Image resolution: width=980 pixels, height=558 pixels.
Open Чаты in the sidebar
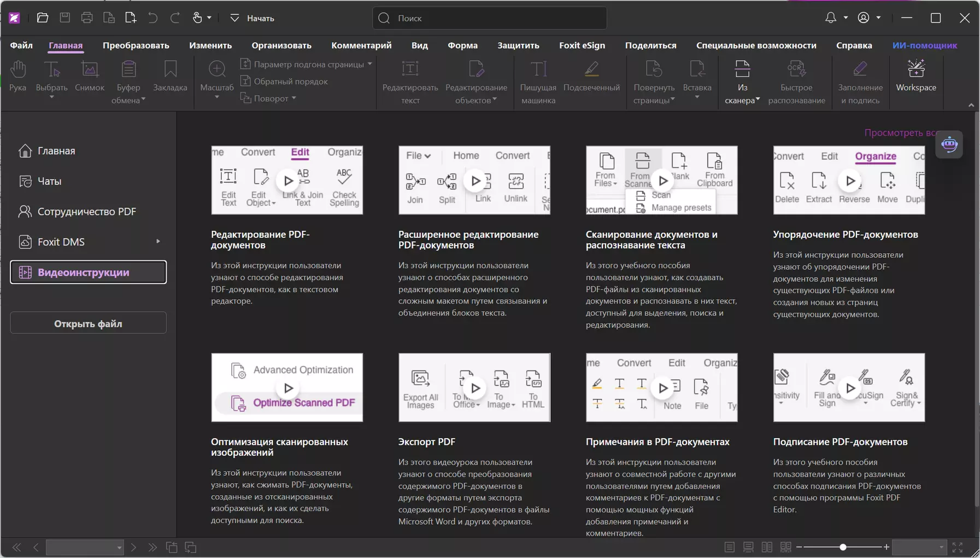88,181
